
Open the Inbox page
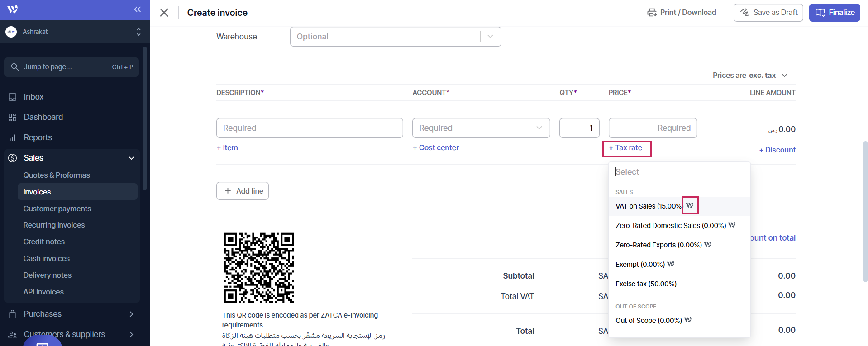coord(33,97)
